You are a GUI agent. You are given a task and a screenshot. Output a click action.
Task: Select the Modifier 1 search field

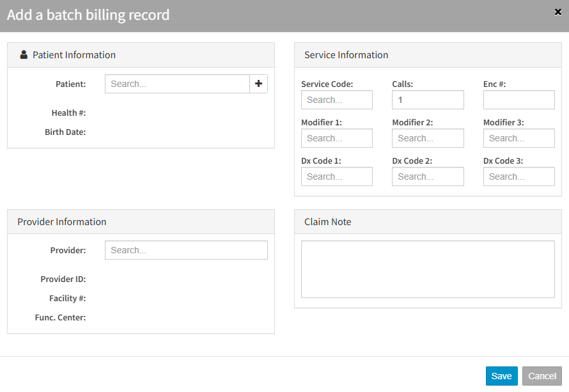pos(337,138)
